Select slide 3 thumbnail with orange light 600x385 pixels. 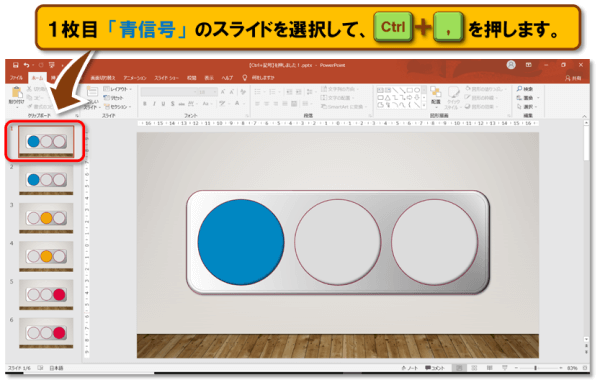(46, 218)
